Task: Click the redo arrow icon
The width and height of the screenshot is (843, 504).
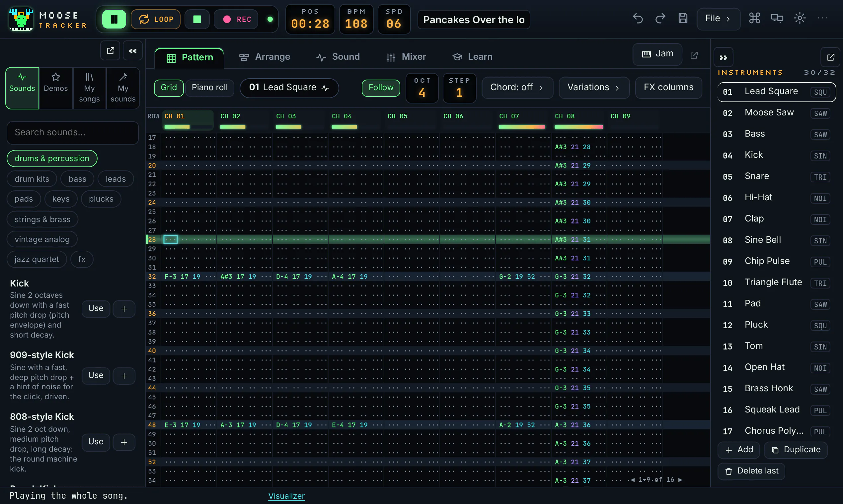Action: [x=660, y=18]
